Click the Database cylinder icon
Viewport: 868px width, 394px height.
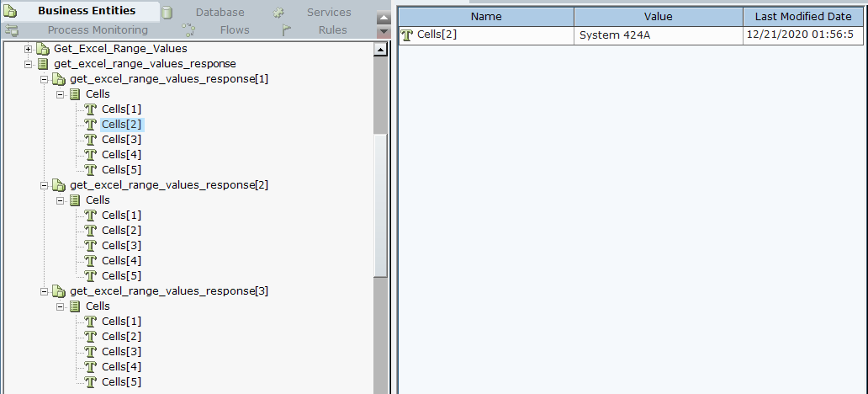(167, 13)
